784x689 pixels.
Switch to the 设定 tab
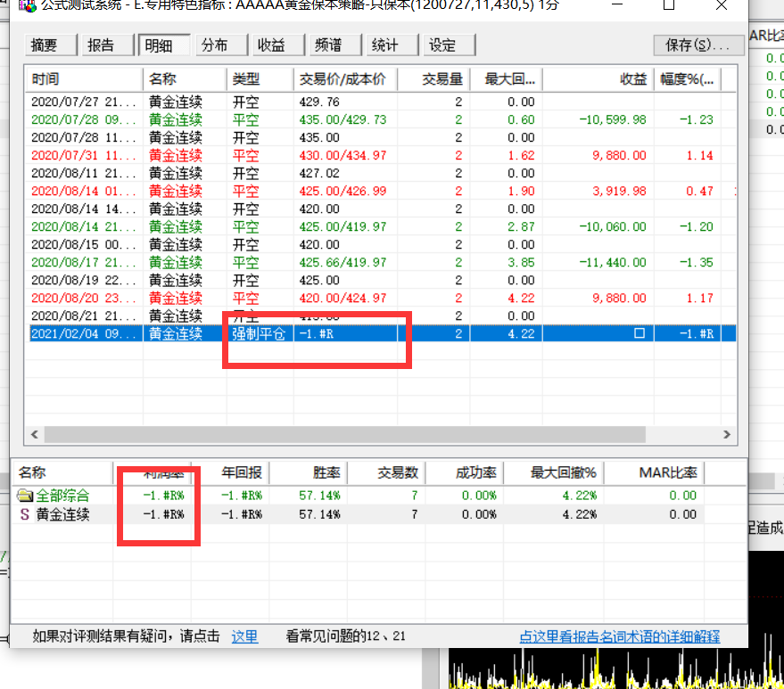[449, 45]
